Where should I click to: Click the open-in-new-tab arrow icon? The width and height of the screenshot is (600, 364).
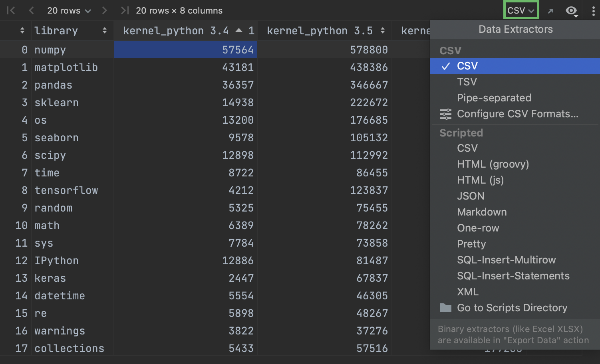coord(550,11)
